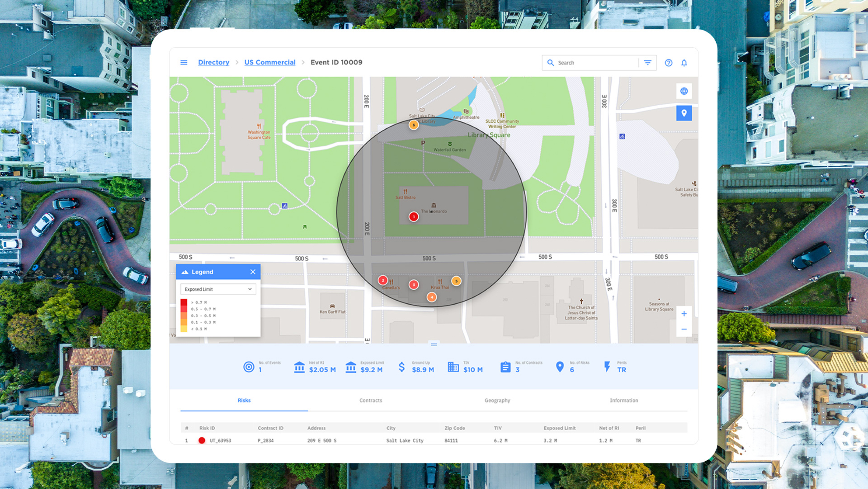This screenshot has width=868, height=489.
Task: Click the filter icon beside search
Action: [648, 63]
